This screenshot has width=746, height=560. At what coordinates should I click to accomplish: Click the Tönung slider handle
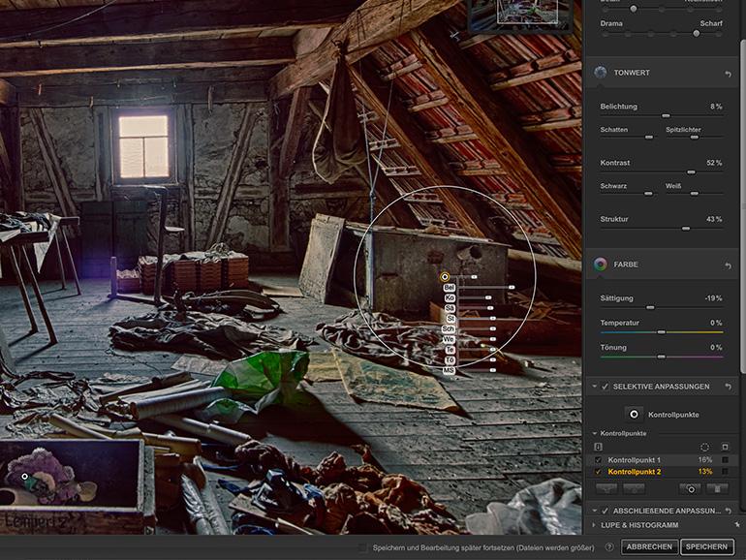click(662, 357)
